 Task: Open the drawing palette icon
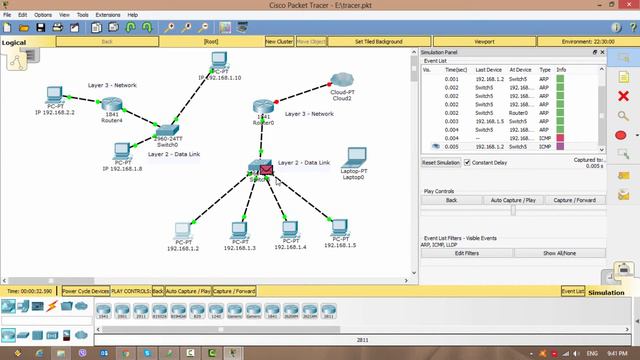tap(225, 27)
